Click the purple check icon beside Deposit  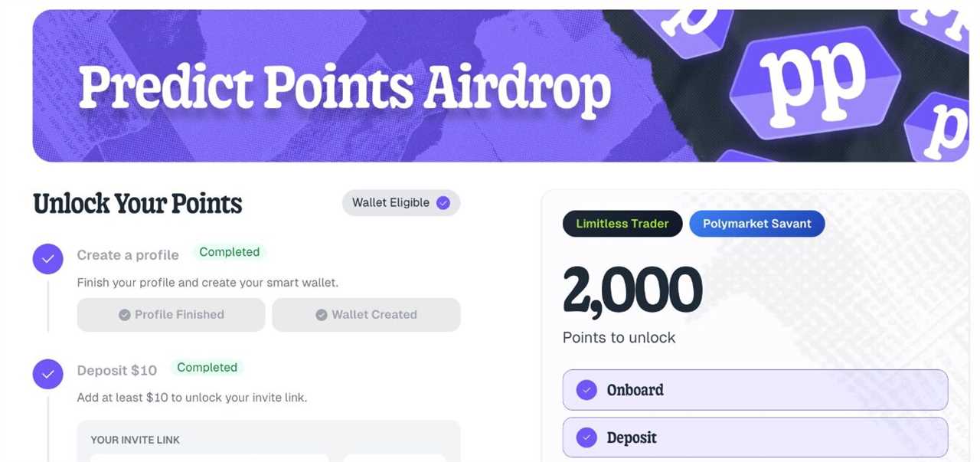point(586,437)
